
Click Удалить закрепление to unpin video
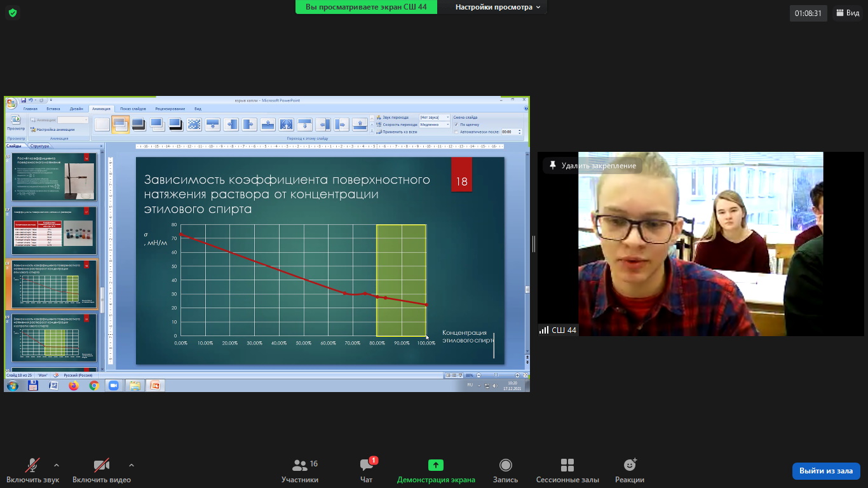point(592,165)
